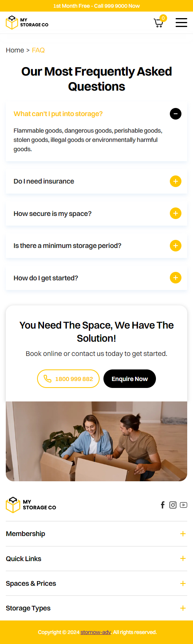Go to Home breadcrumb link
This screenshot has height=644, width=193.
(x=15, y=50)
